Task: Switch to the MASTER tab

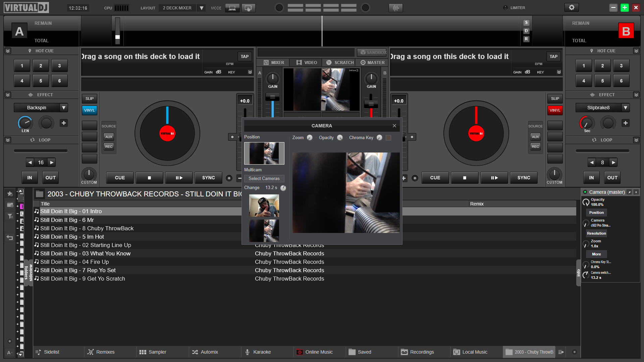Action: (x=372, y=63)
